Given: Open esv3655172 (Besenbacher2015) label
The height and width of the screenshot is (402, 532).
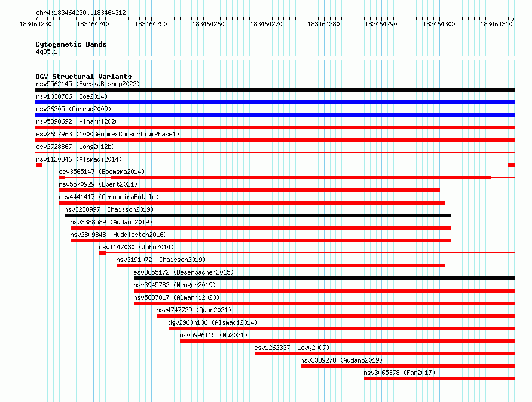Looking at the screenshot, I should pos(184,272).
